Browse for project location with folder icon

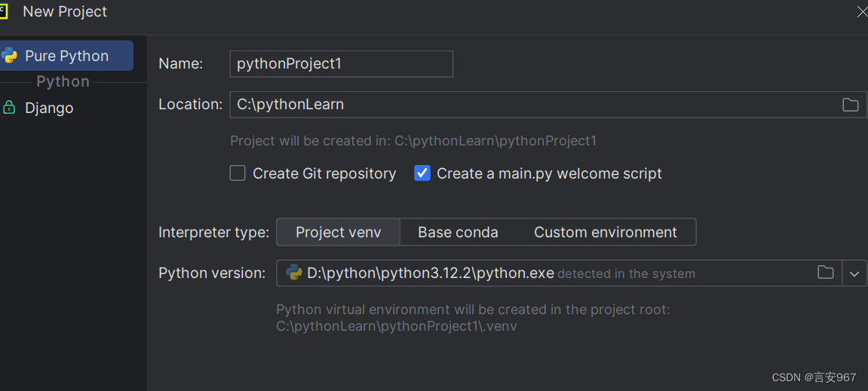tap(850, 105)
